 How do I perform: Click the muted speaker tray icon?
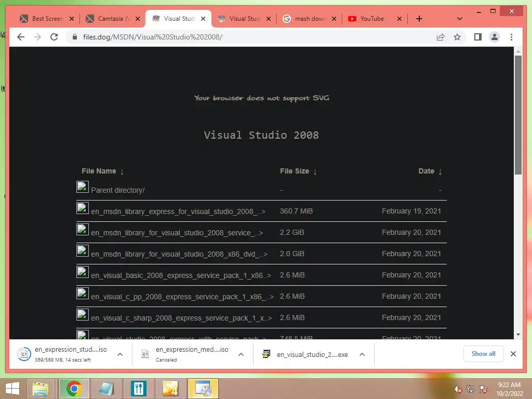pyautogui.click(x=458, y=390)
